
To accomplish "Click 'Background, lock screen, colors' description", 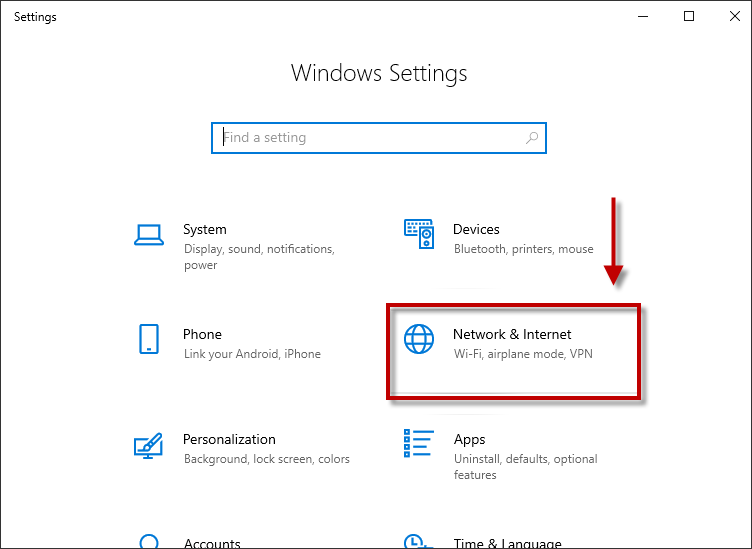I will (267, 459).
